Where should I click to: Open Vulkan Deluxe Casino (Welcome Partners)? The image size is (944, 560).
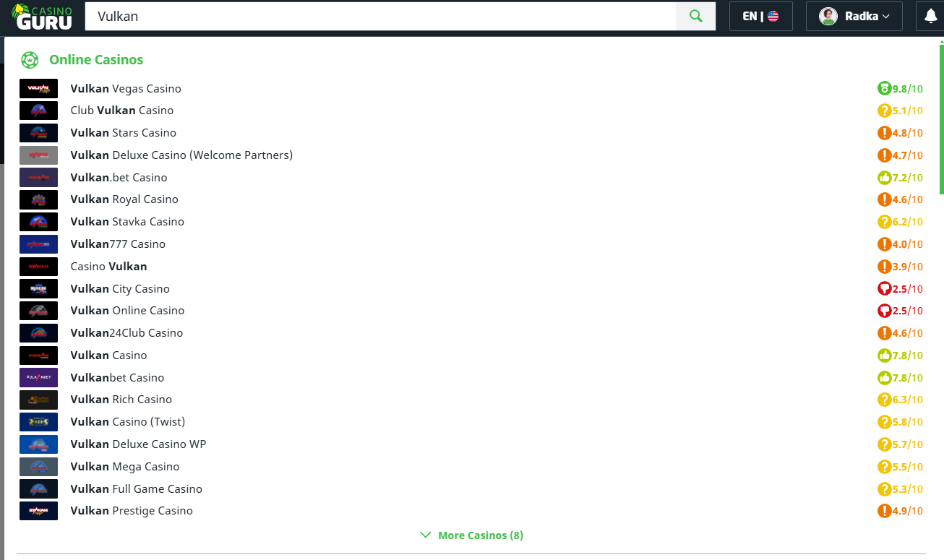pyautogui.click(x=181, y=155)
